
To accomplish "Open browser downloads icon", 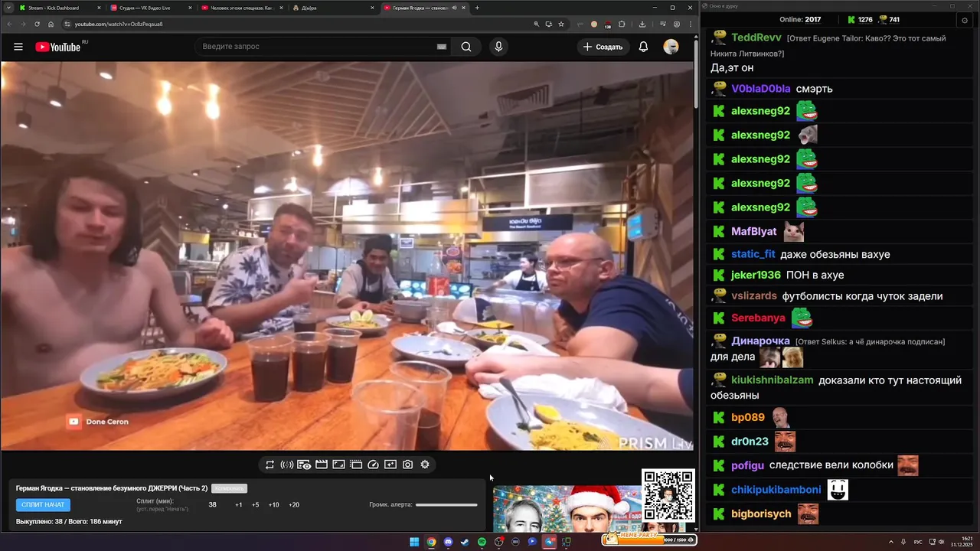I will click(642, 24).
